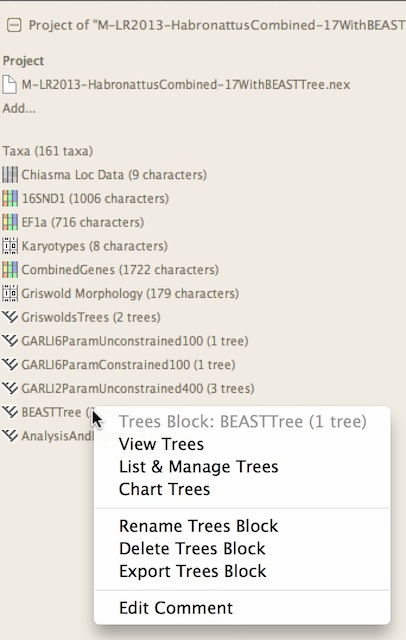Select GARLI2ParamUnconstrained400 (3 trees) entry
The width and height of the screenshot is (406, 640).
click(138, 388)
